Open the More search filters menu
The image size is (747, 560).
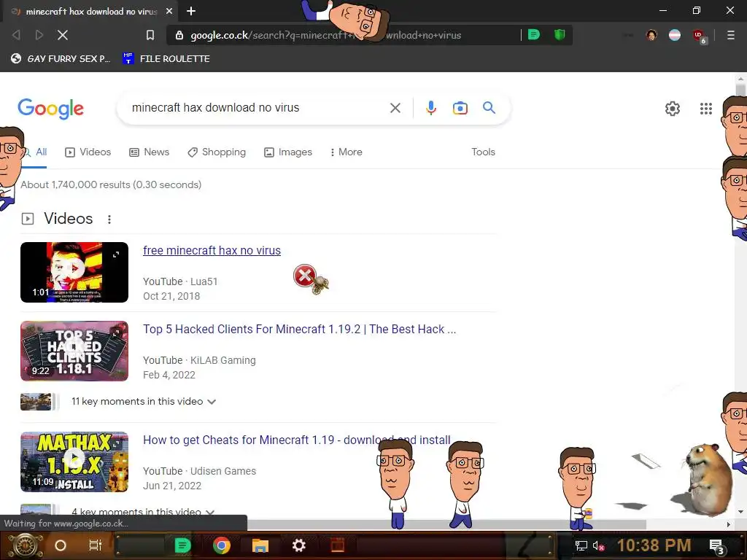click(347, 152)
